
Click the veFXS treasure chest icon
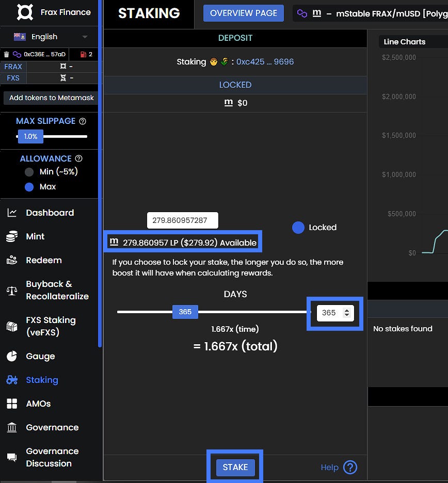(12, 326)
